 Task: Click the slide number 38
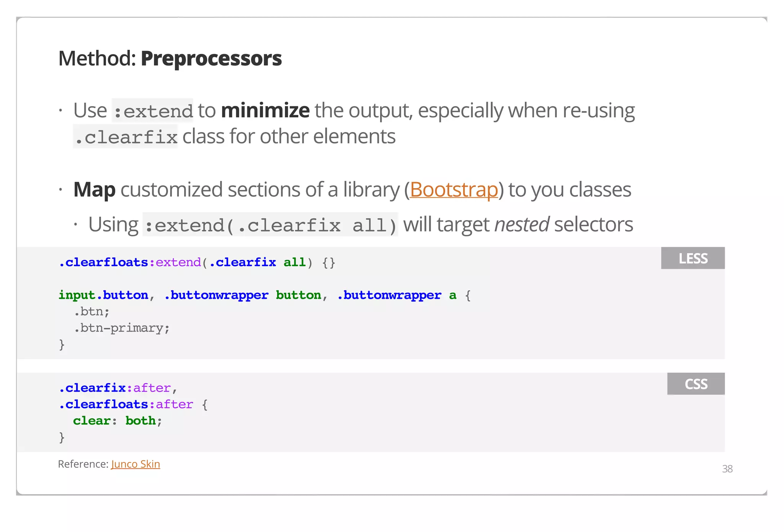[727, 469]
